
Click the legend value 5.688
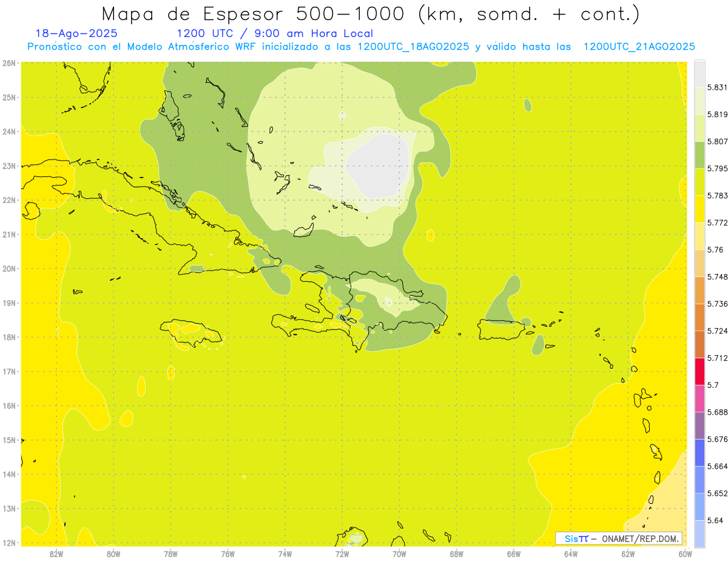point(717,412)
